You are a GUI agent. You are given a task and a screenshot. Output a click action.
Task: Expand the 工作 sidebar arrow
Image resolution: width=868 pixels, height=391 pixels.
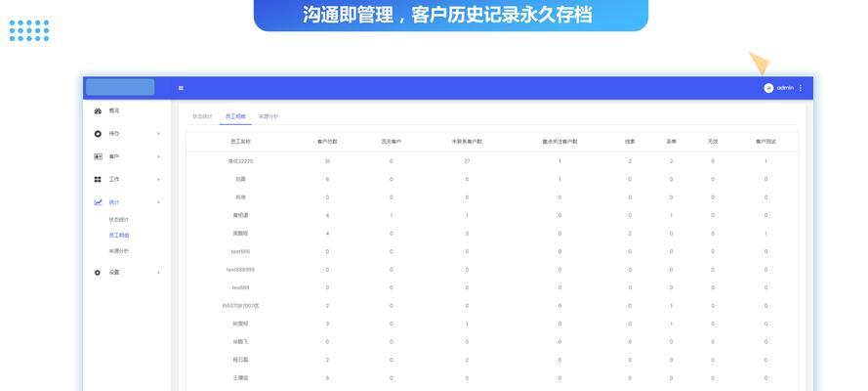tap(159, 180)
